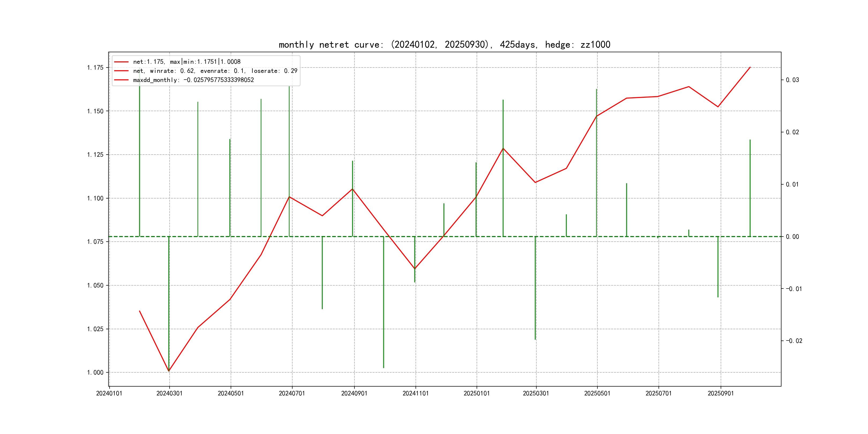Image resolution: width=868 pixels, height=434 pixels.
Task: Click the maxdd_monthly legend entry
Action: click(x=193, y=80)
